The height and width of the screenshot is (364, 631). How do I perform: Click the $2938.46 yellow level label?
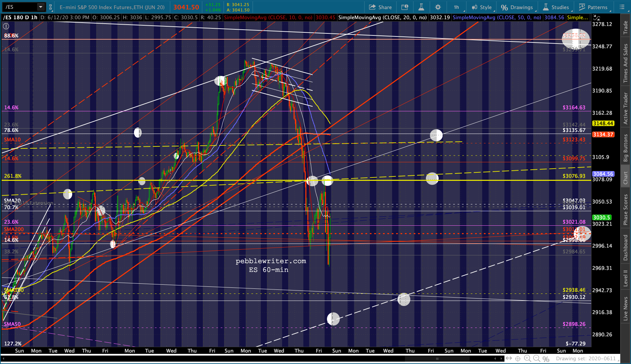click(574, 290)
